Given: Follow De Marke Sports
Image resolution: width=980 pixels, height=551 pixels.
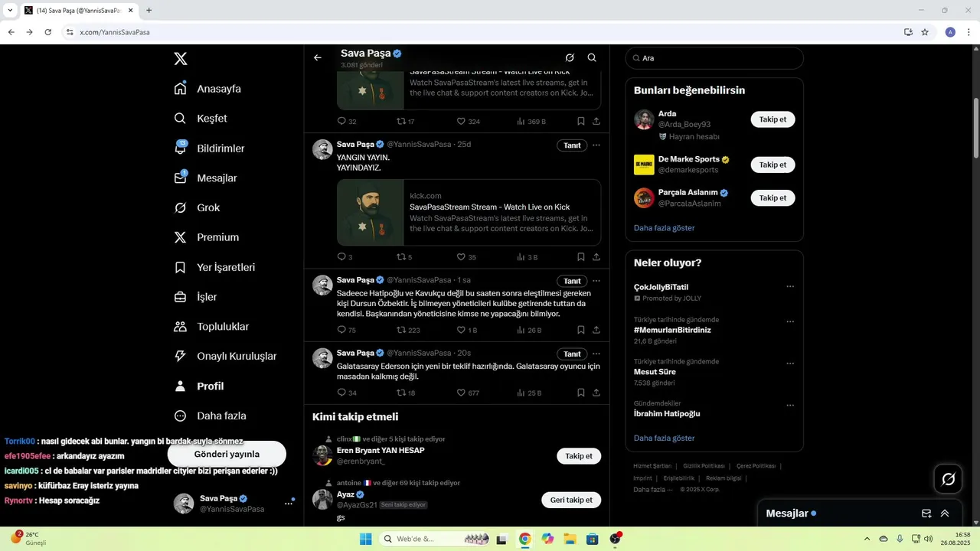Looking at the screenshot, I should point(773,165).
